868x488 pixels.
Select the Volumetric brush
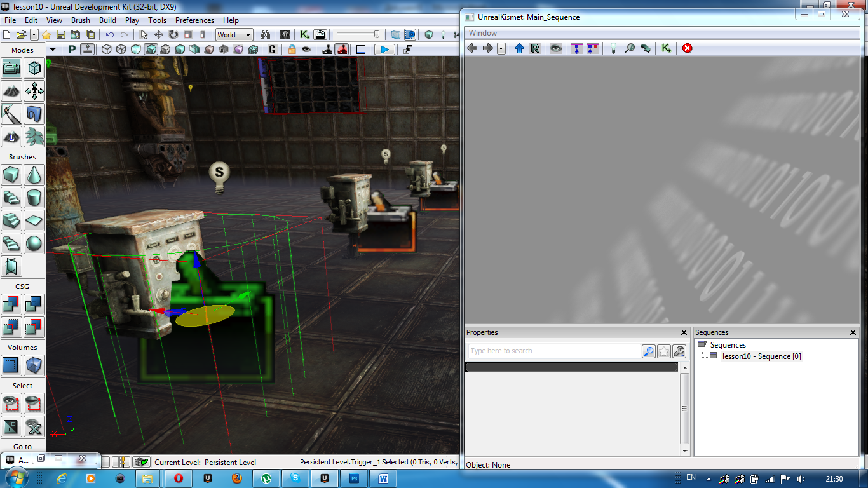tap(12, 266)
